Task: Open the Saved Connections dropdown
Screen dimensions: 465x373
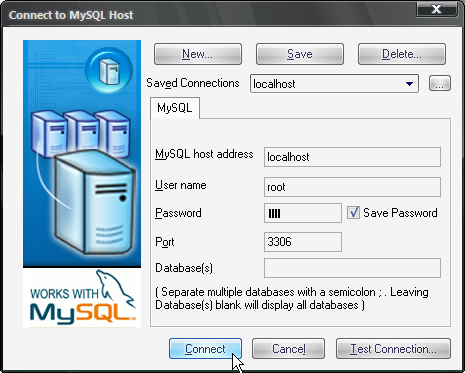Action: pos(334,84)
